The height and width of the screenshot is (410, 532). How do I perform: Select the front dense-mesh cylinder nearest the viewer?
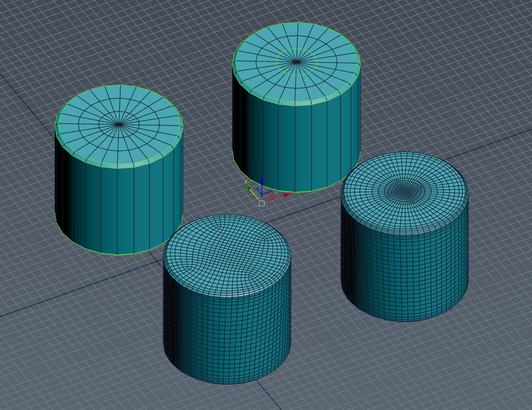pos(227,299)
